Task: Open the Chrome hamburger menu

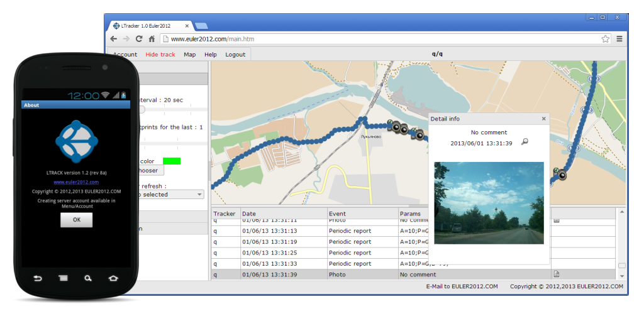Action: (x=619, y=39)
